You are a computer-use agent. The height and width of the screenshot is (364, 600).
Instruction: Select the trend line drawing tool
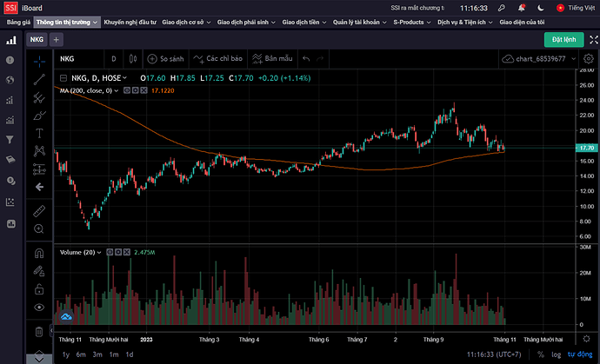tap(39, 78)
